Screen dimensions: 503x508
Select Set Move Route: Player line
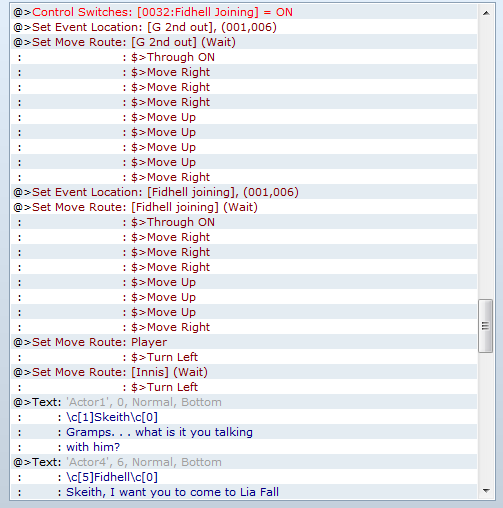click(244, 342)
